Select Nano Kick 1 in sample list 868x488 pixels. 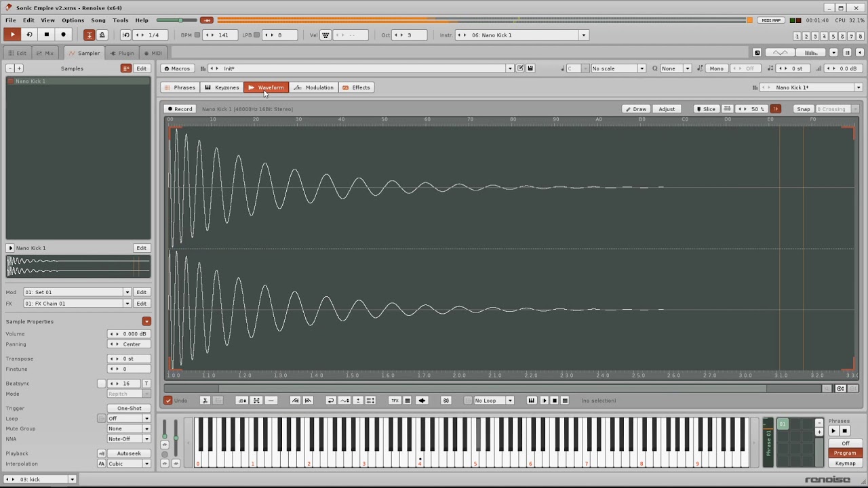point(78,81)
